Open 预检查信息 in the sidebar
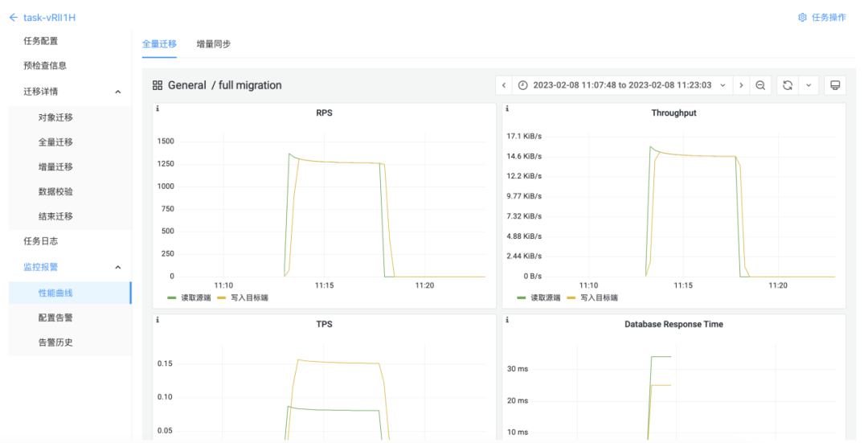This screenshot has width=868, height=443. point(45,65)
